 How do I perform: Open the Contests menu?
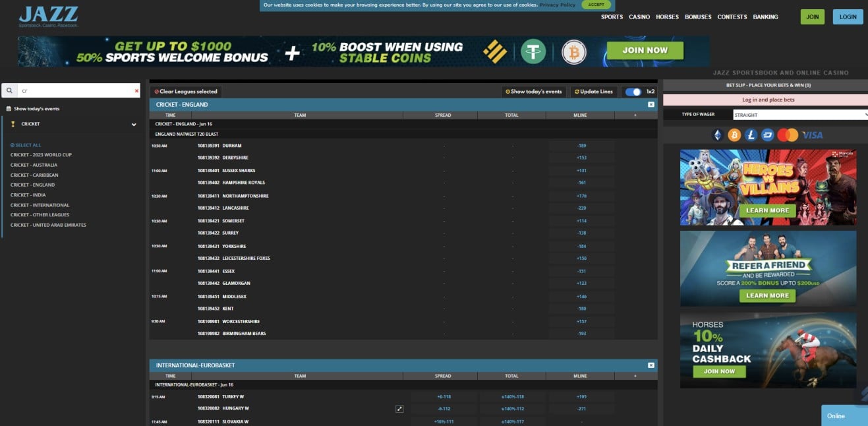pyautogui.click(x=732, y=17)
